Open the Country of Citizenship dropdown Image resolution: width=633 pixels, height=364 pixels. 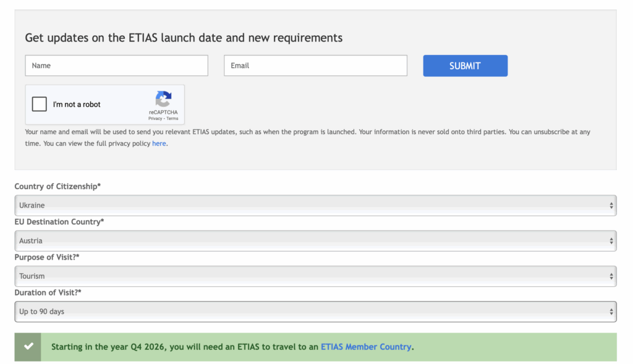315,205
